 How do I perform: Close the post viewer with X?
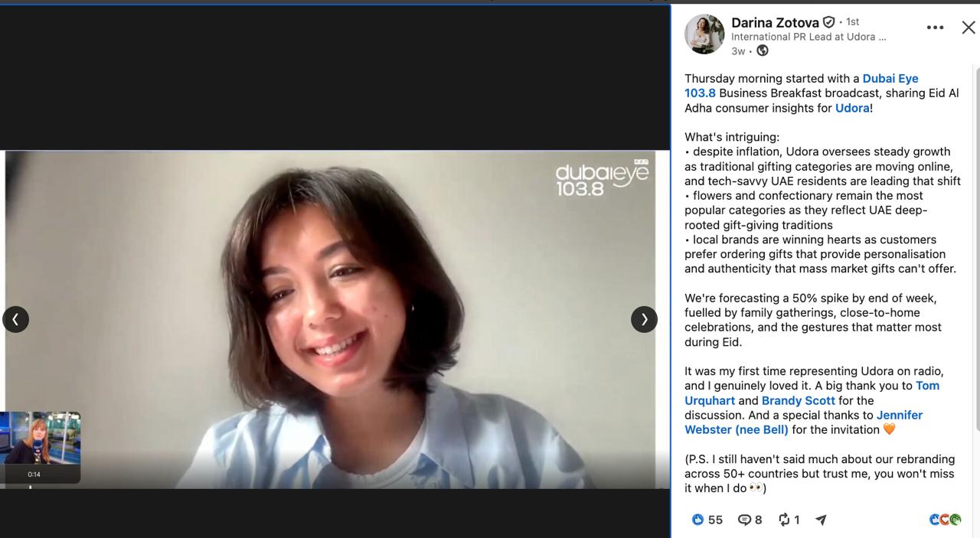coord(969,28)
